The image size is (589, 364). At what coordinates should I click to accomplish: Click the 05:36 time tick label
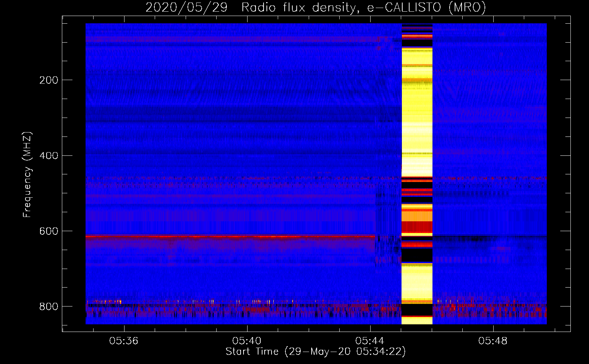[x=124, y=341]
